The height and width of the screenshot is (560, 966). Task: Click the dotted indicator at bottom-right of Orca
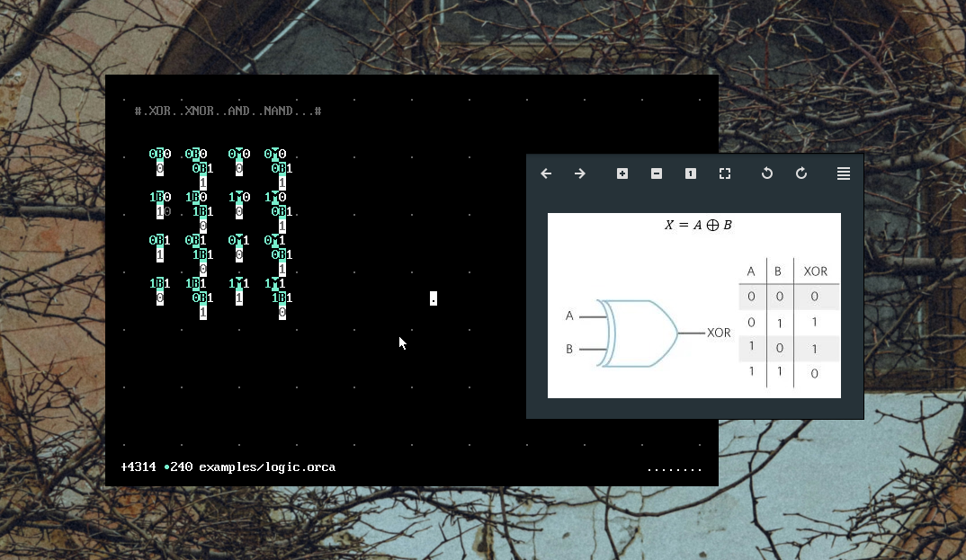pyautogui.click(x=674, y=468)
